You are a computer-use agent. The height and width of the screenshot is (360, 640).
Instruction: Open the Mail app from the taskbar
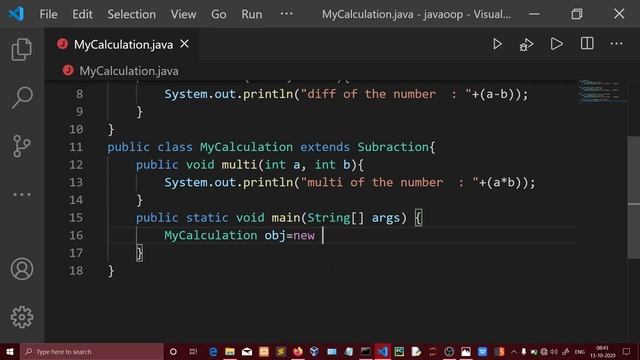point(247,351)
